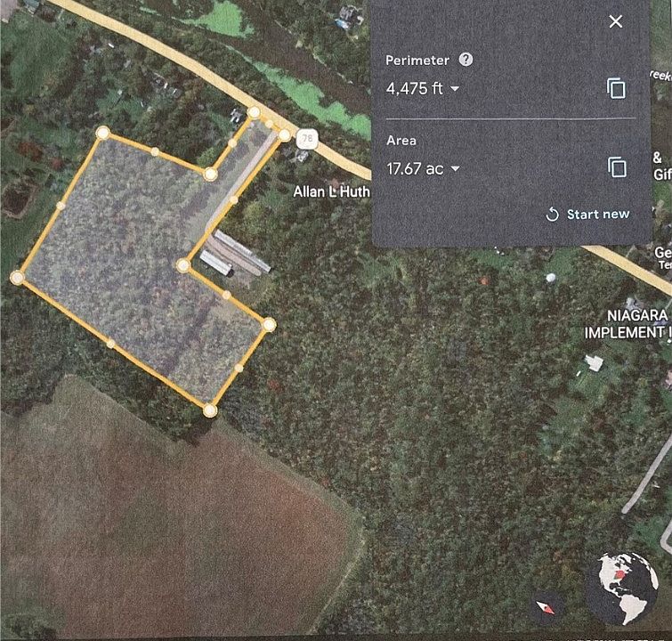Click the 4,475 ft perimeter value
The image size is (672, 641).
(414, 88)
